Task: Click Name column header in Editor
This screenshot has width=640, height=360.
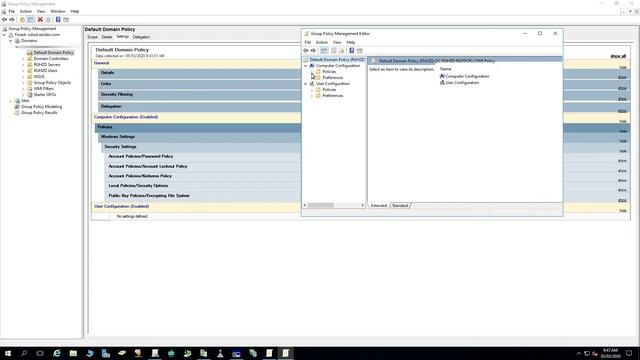Action: 445,69
